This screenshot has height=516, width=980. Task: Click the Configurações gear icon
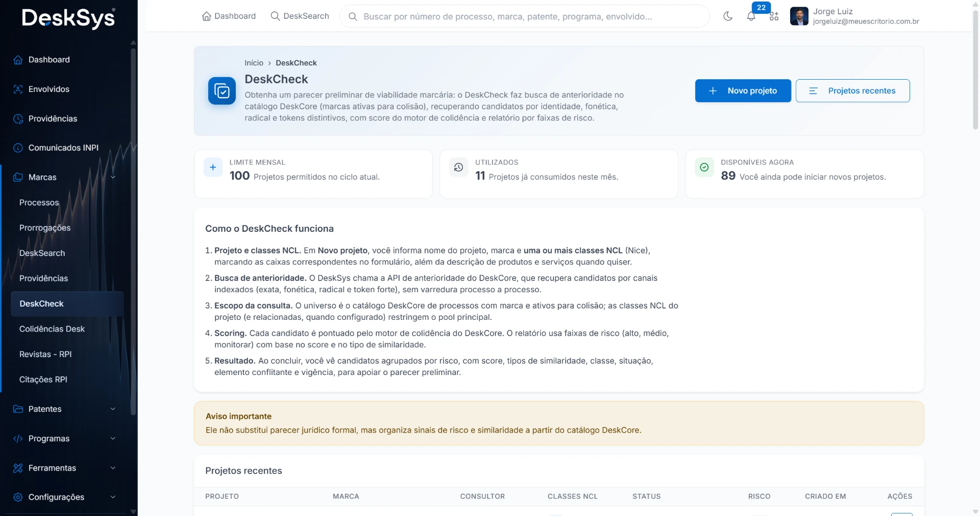click(x=18, y=497)
